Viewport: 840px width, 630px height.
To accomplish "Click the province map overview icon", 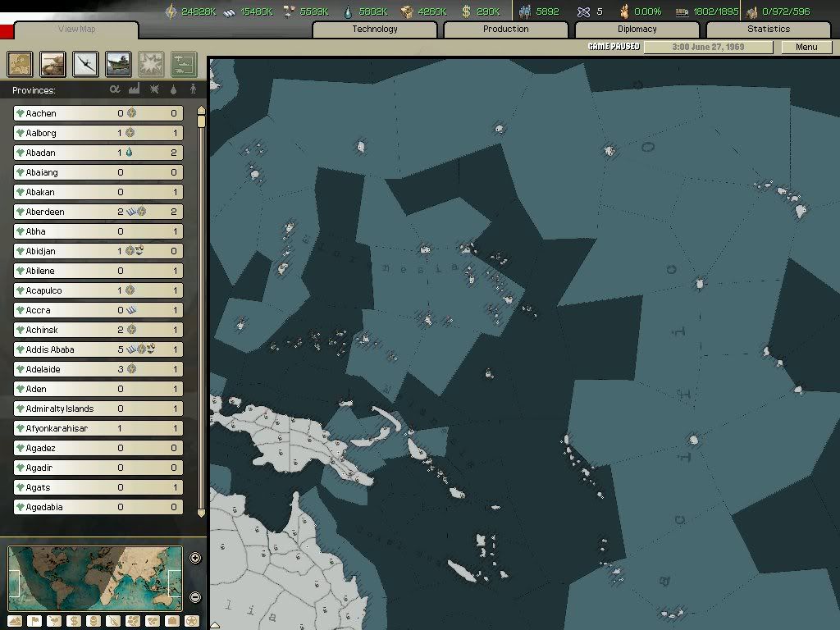I will click(x=20, y=63).
